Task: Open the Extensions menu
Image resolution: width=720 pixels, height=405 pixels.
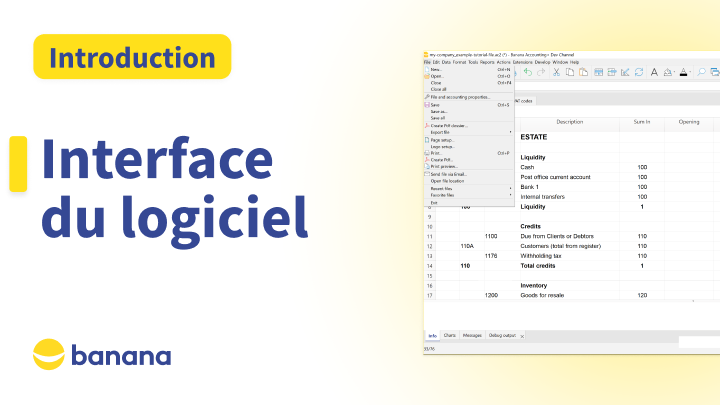Action: (x=523, y=62)
